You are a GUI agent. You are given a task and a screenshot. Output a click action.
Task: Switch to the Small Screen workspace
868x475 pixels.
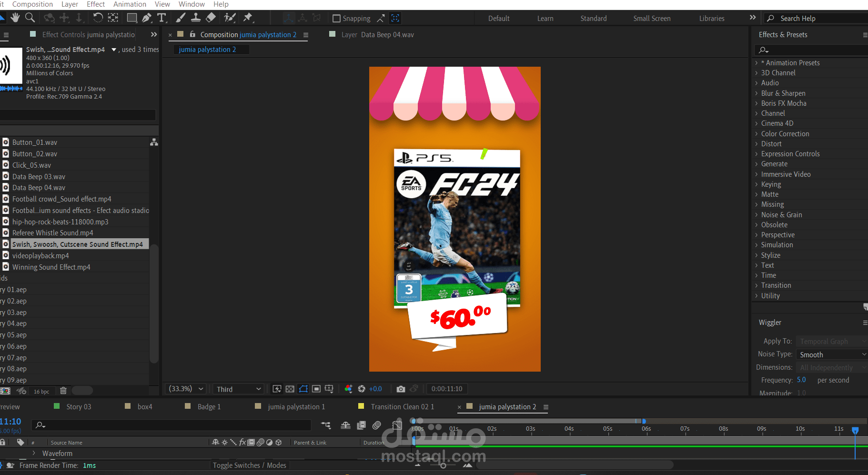652,18
